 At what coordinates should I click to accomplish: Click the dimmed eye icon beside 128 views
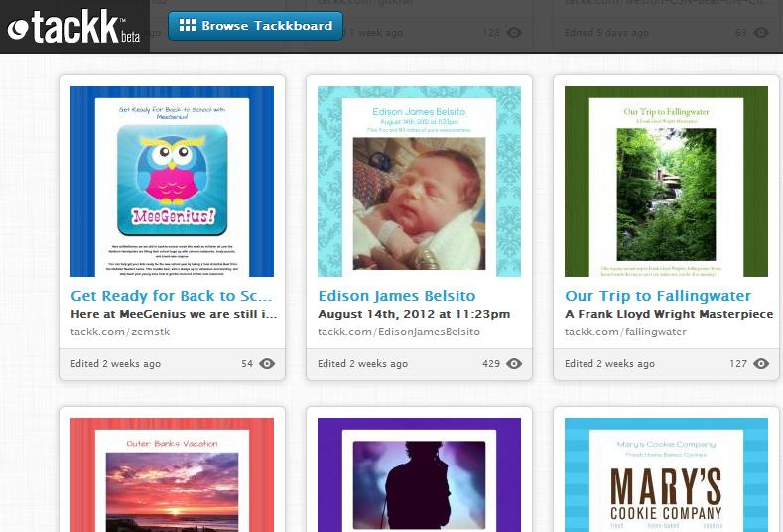click(x=514, y=33)
